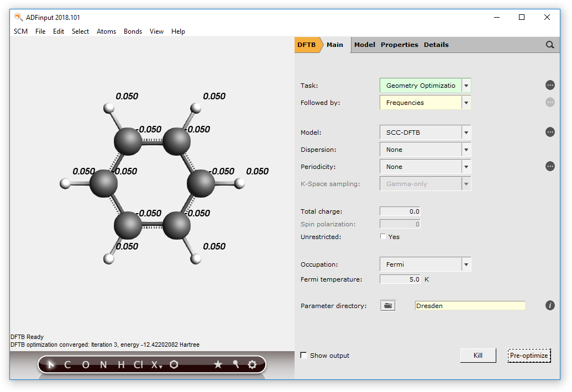The width and height of the screenshot is (572, 392).
Task: Open the gear settings icon in toolbar
Action: (x=252, y=364)
